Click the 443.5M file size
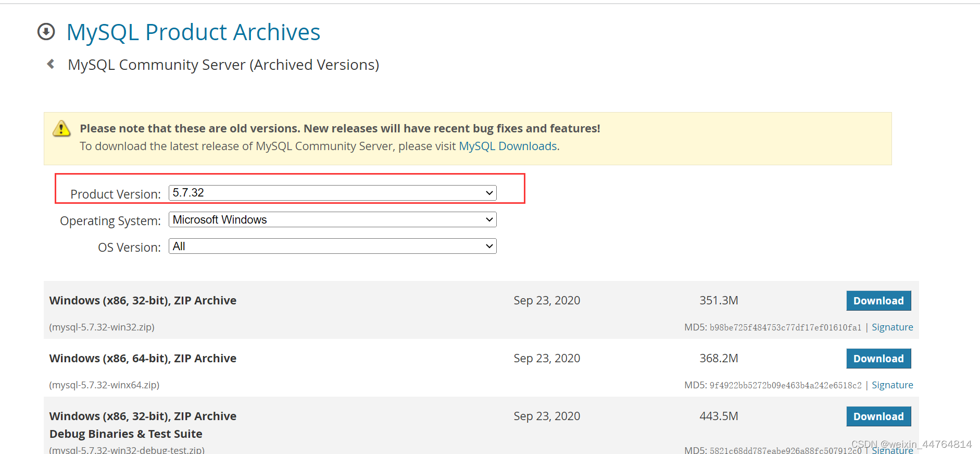 [x=719, y=416]
